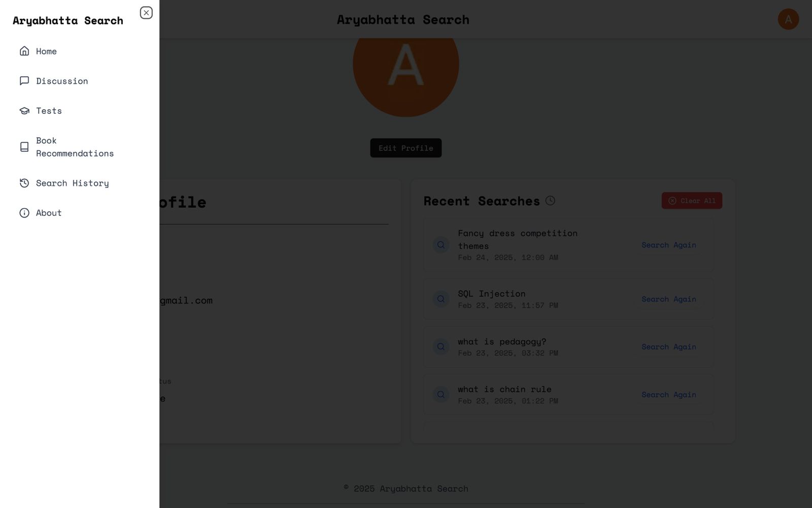Open the Home menu item

80,51
